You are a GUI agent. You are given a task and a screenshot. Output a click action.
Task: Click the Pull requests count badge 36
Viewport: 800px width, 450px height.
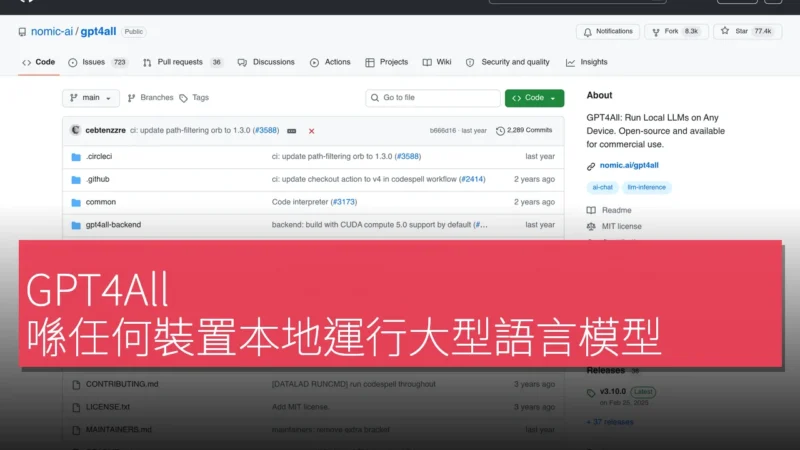[216, 62]
